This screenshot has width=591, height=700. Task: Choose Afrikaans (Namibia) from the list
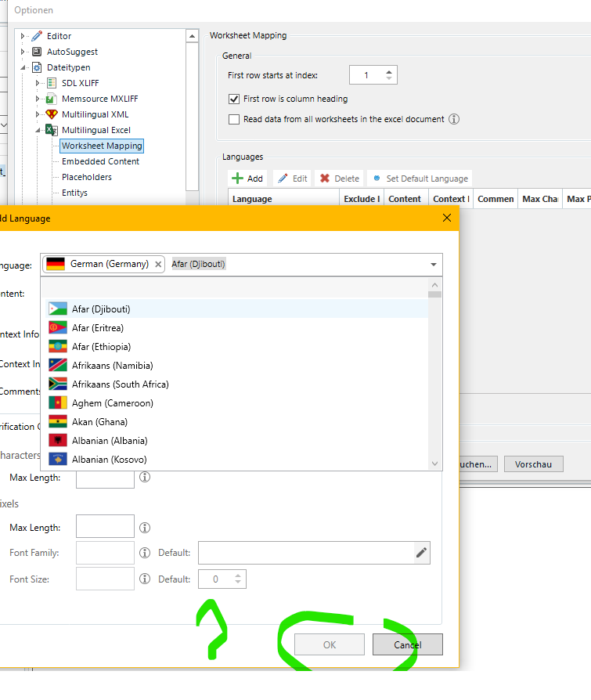(236, 365)
